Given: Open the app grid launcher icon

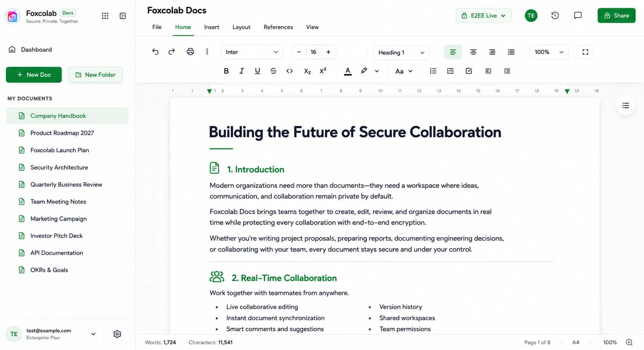Looking at the screenshot, I should [x=105, y=16].
